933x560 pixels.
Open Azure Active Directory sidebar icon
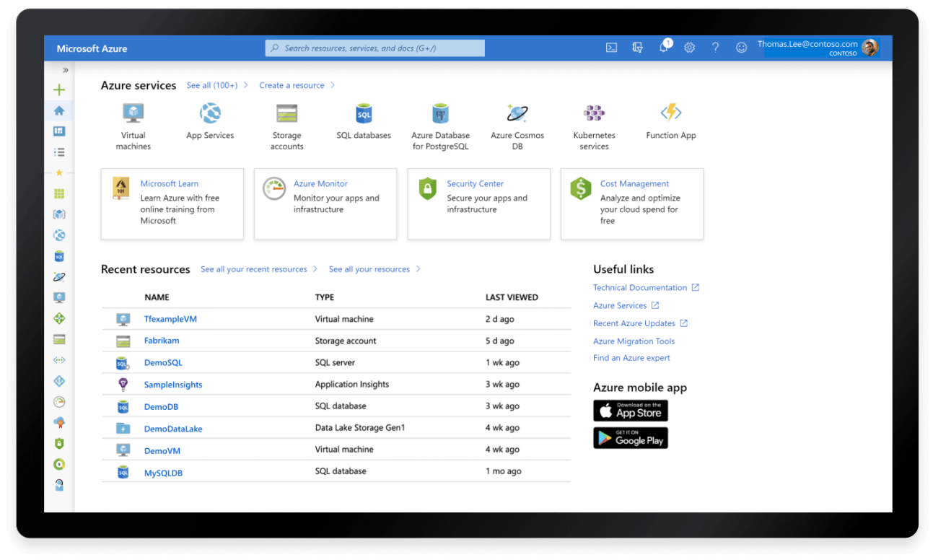tap(59, 381)
